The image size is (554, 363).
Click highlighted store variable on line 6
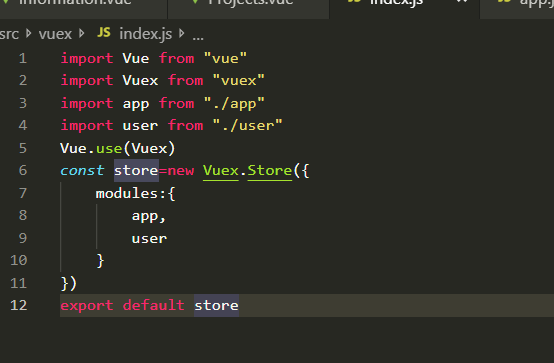point(136,171)
